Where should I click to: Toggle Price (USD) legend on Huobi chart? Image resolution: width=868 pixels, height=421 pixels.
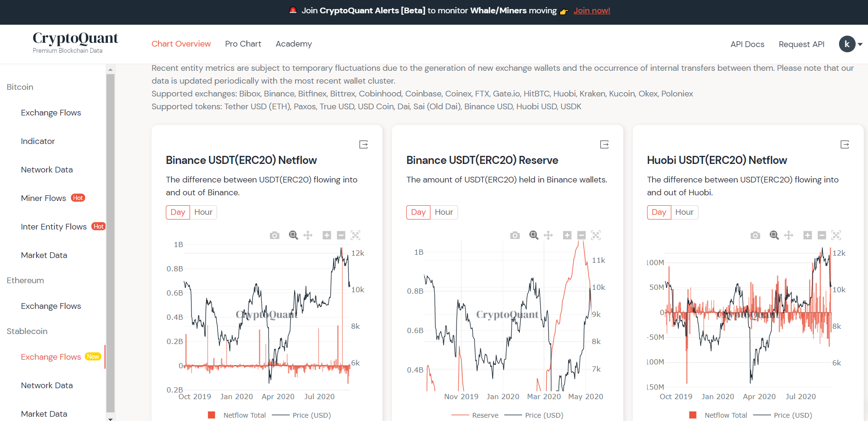(x=783, y=415)
